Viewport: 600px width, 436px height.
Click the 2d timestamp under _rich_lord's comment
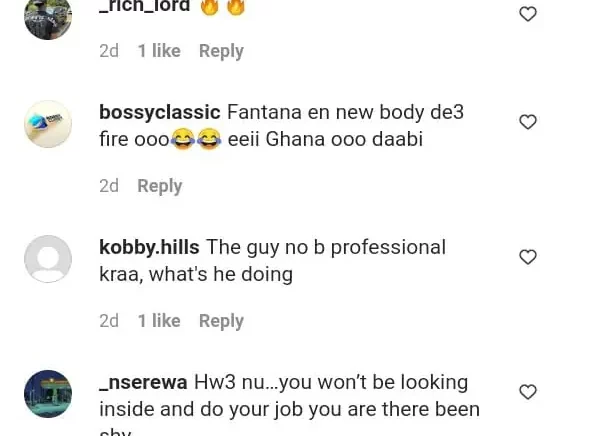coord(109,51)
